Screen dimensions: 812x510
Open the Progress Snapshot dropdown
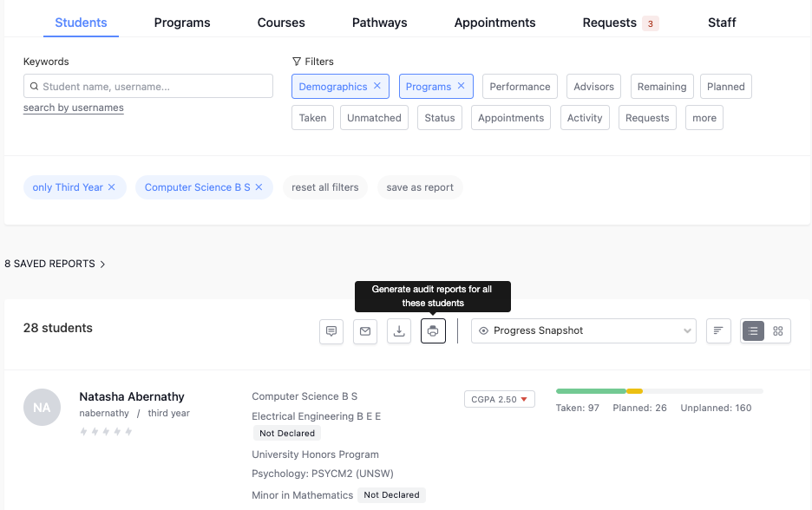[584, 330]
